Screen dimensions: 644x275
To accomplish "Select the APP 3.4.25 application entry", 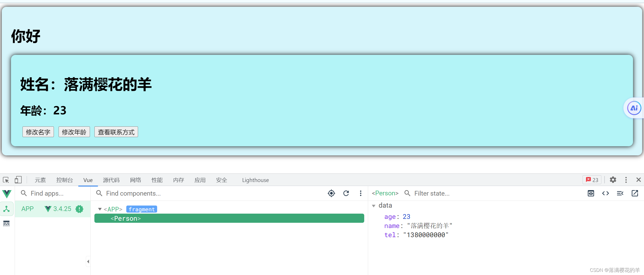I will pyautogui.click(x=53, y=209).
